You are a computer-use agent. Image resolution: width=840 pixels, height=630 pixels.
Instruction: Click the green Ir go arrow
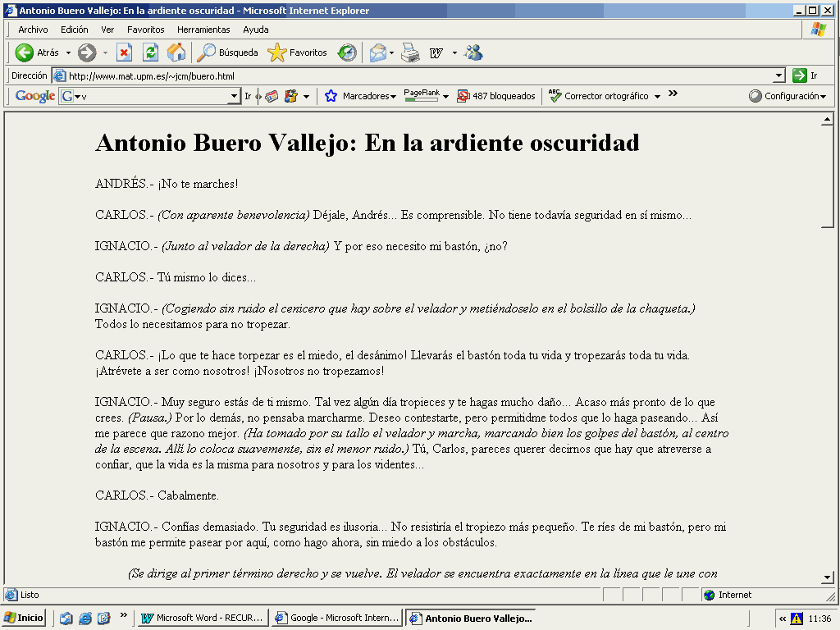pos(799,75)
